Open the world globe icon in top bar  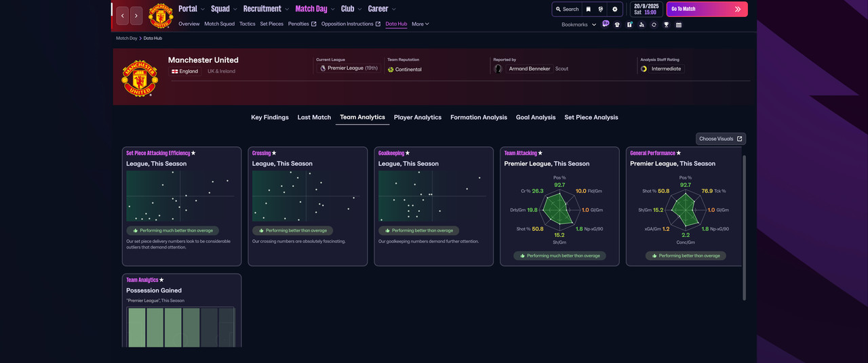pos(601,9)
